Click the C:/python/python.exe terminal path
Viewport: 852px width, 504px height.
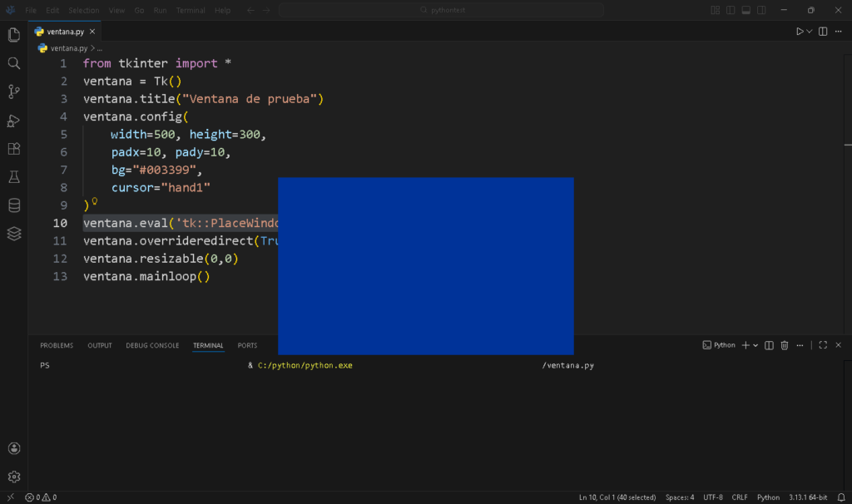click(305, 365)
